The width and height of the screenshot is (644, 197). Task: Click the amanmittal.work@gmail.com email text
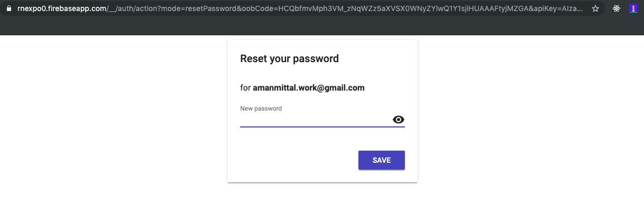(309, 87)
